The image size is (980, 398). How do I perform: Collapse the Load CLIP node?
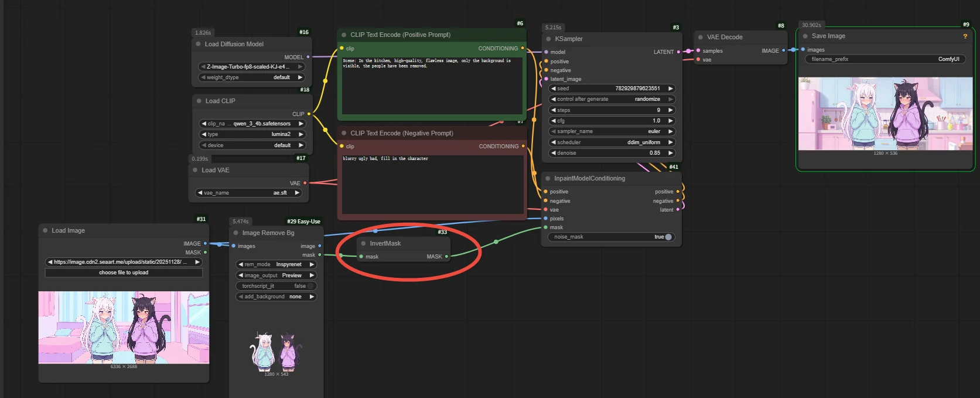pyautogui.click(x=199, y=101)
